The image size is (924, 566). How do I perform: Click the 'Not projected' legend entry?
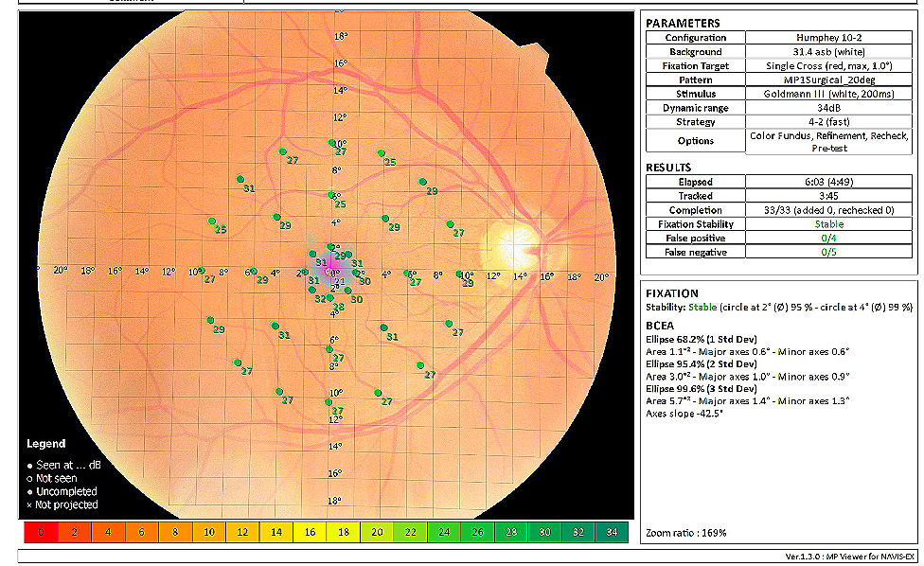coord(62,504)
